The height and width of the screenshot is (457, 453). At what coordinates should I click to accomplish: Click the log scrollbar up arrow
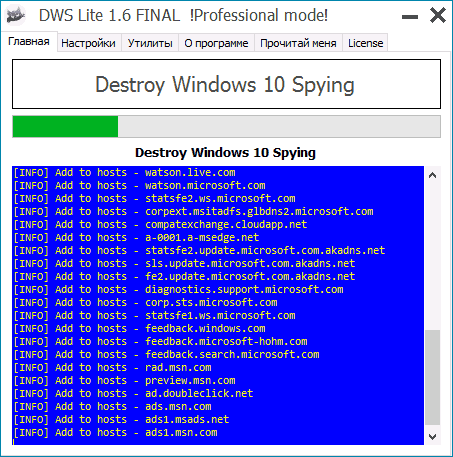click(432, 175)
